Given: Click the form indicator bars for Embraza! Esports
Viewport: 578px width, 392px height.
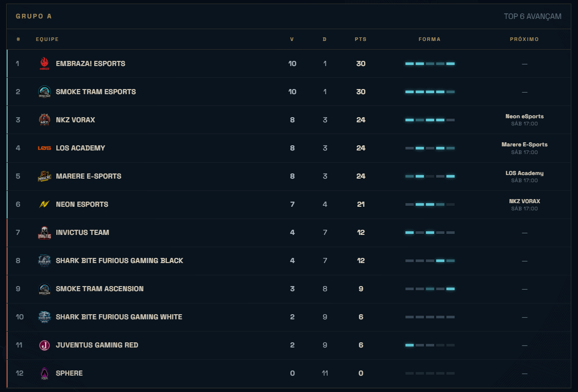Looking at the screenshot, I should [x=430, y=64].
